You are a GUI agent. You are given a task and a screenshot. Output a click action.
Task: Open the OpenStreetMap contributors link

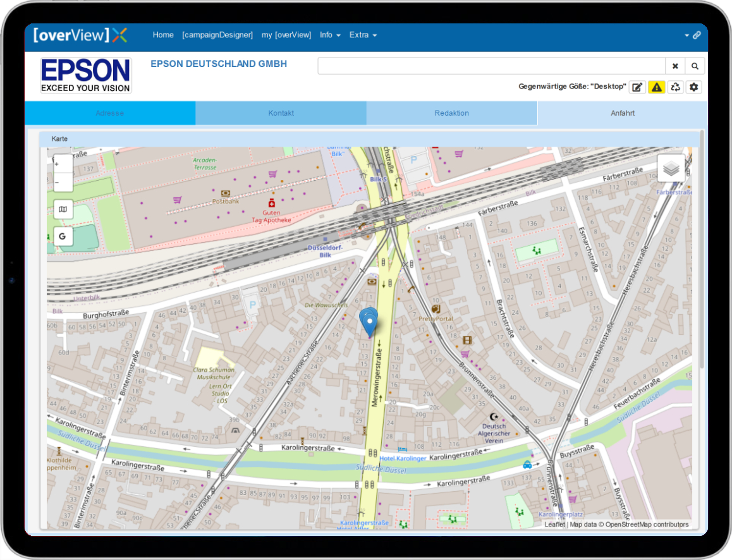(x=647, y=525)
